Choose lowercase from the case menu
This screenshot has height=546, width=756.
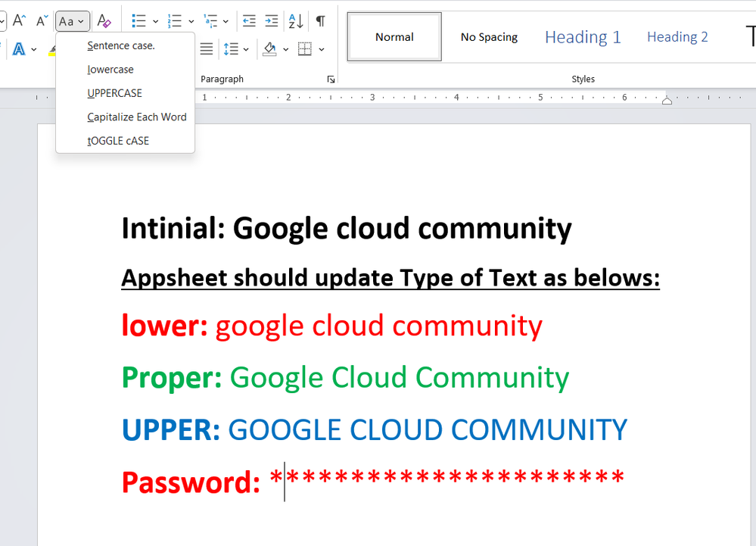pyautogui.click(x=126, y=70)
